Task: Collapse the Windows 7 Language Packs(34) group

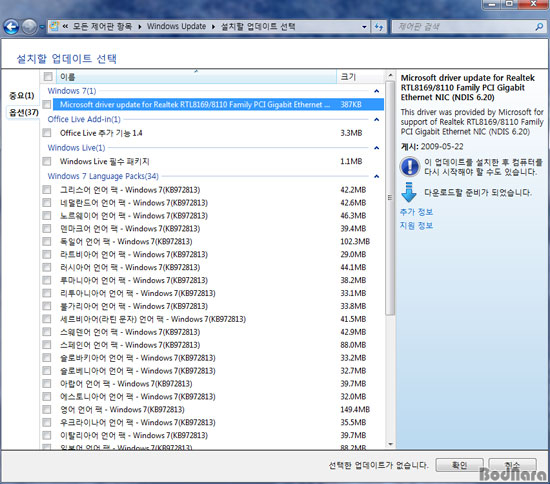Action: point(376,176)
